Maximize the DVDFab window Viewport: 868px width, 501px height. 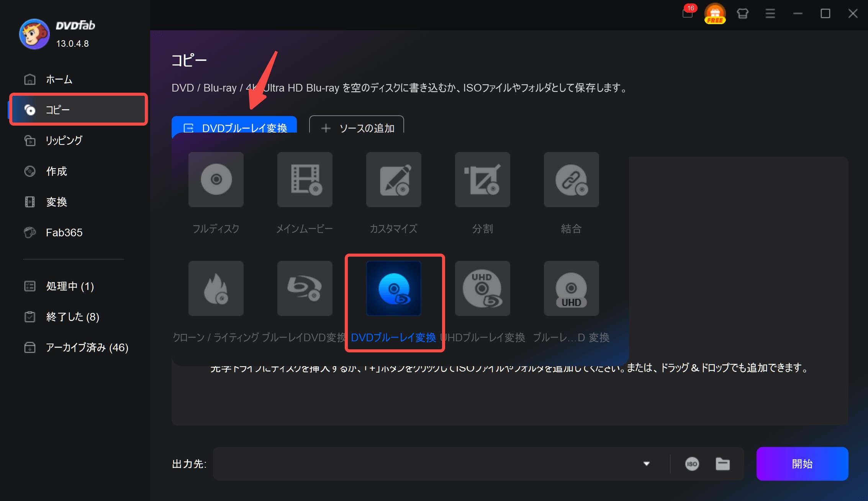825,14
